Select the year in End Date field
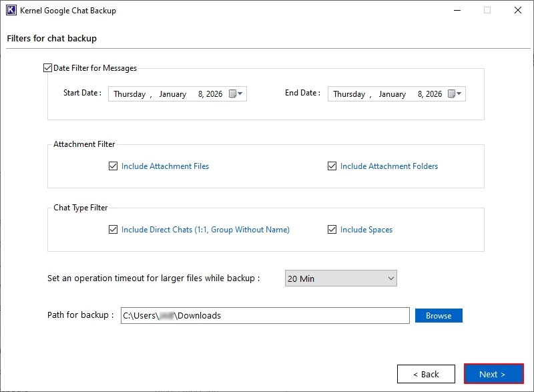The width and height of the screenshot is (534, 392). pos(434,94)
